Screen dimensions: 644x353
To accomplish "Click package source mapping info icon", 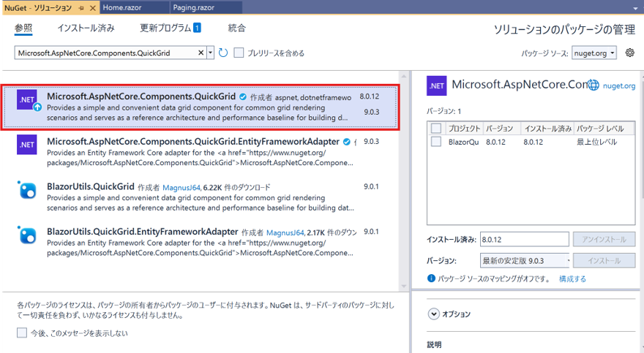I will (431, 278).
